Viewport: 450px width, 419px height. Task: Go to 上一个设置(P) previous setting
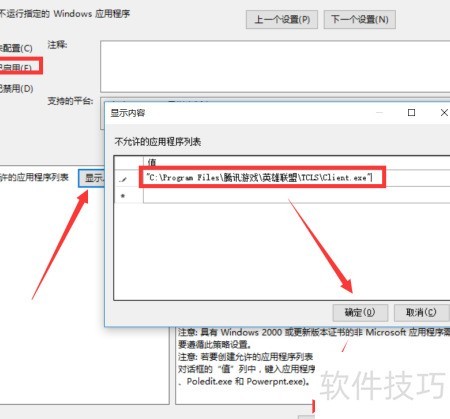click(x=282, y=19)
